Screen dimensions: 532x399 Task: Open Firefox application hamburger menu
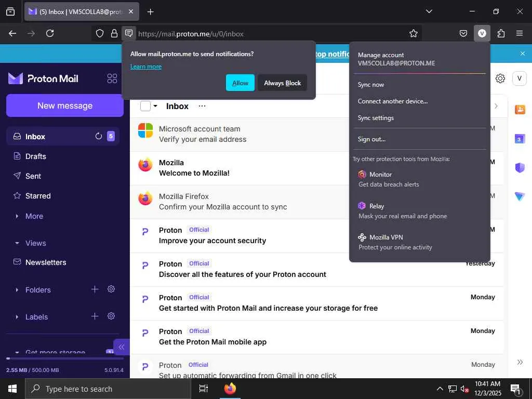pos(520,33)
